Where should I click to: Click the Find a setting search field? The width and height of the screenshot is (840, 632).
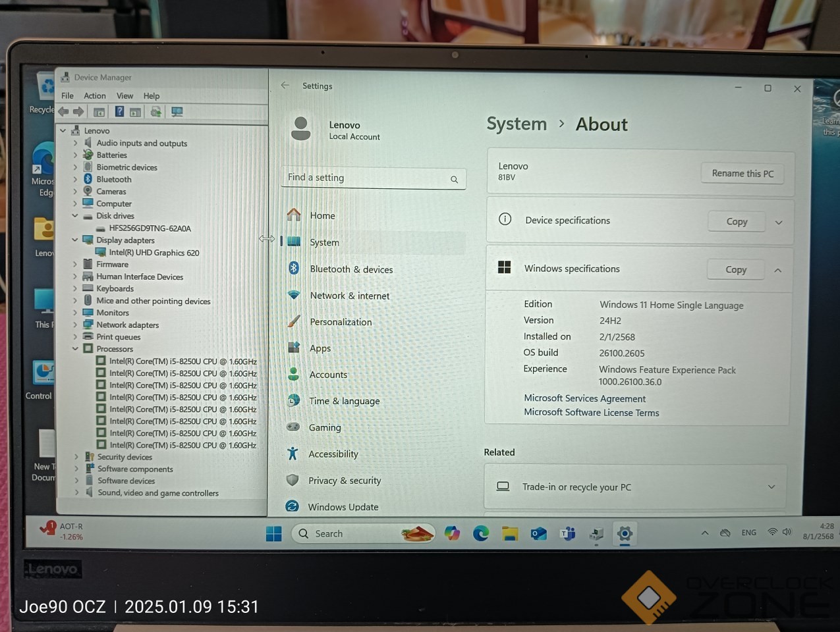pyautogui.click(x=374, y=178)
